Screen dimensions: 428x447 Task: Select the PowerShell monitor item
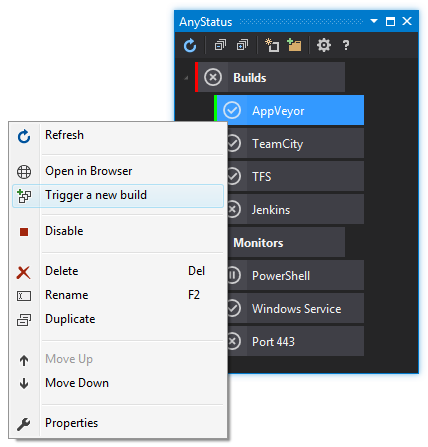(296, 275)
